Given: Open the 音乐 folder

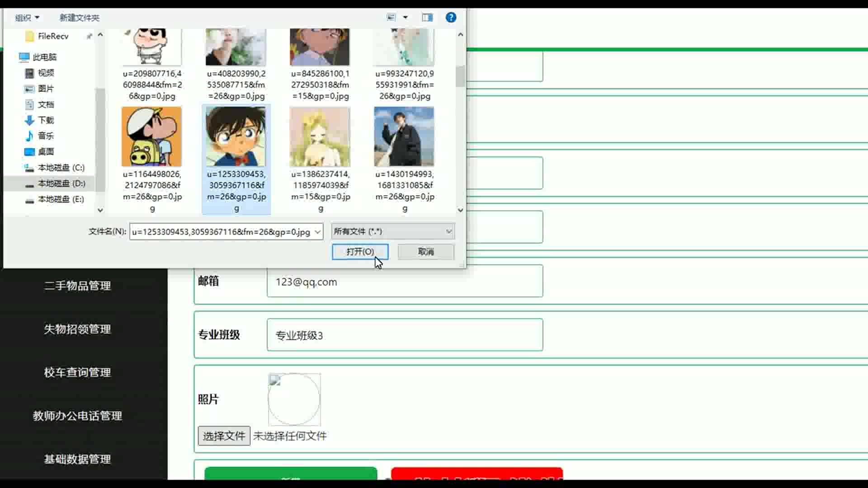Looking at the screenshot, I should (x=46, y=136).
